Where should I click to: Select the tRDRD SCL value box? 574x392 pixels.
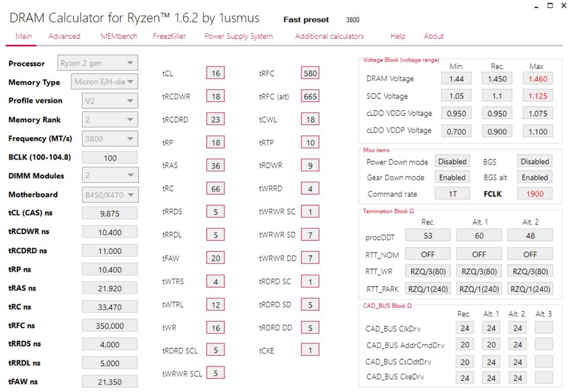tap(216, 350)
